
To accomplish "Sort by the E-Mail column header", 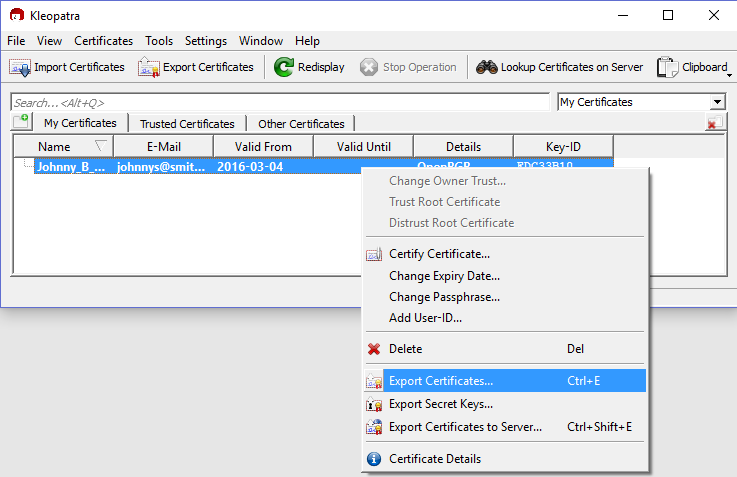I will tap(164, 147).
